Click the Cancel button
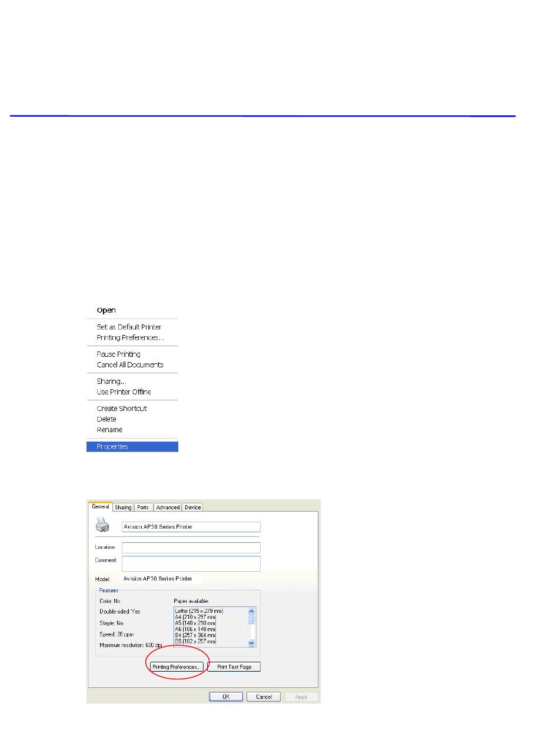Viewport: 559px width, 756px height. point(264,697)
